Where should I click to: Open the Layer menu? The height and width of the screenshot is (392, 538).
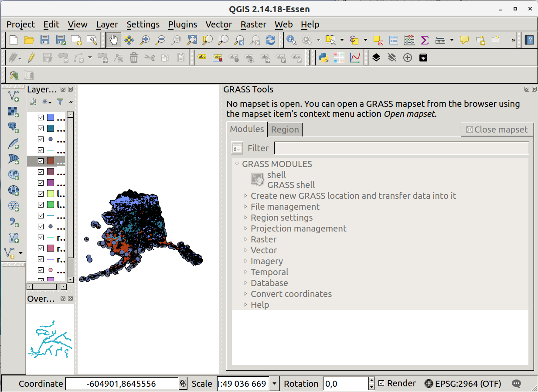click(107, 24)
